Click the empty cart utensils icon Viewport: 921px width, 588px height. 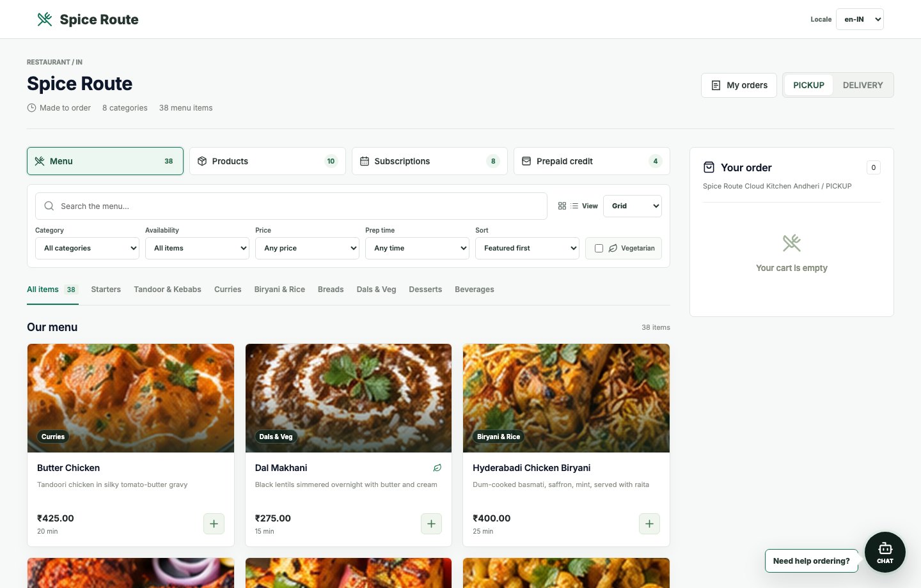pyautogui.click(x=792, y=243)
